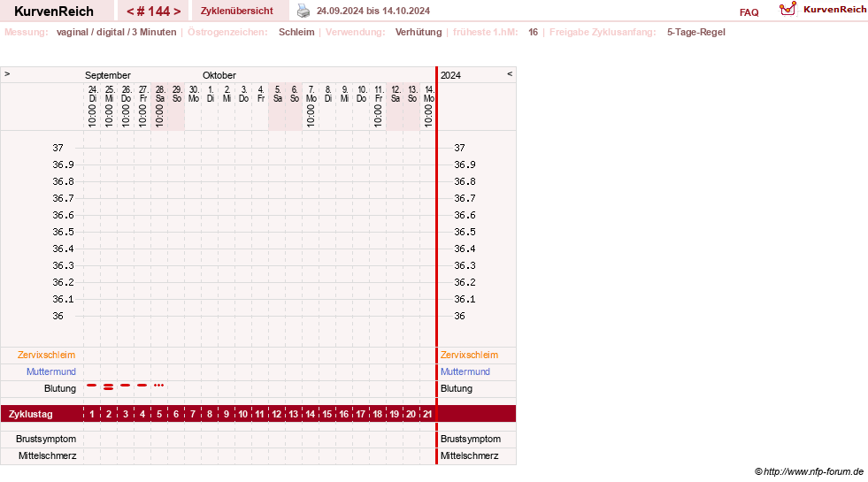This screenshot has height=482, width=868.
Task: Click the right Muttermund label
Action: click(x=465, y=371)
